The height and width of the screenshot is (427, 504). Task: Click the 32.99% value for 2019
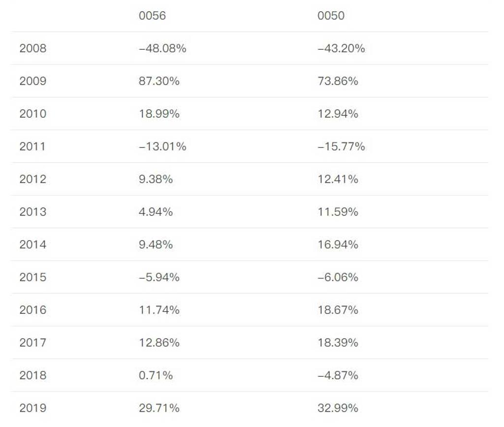(x=338, y=408)
